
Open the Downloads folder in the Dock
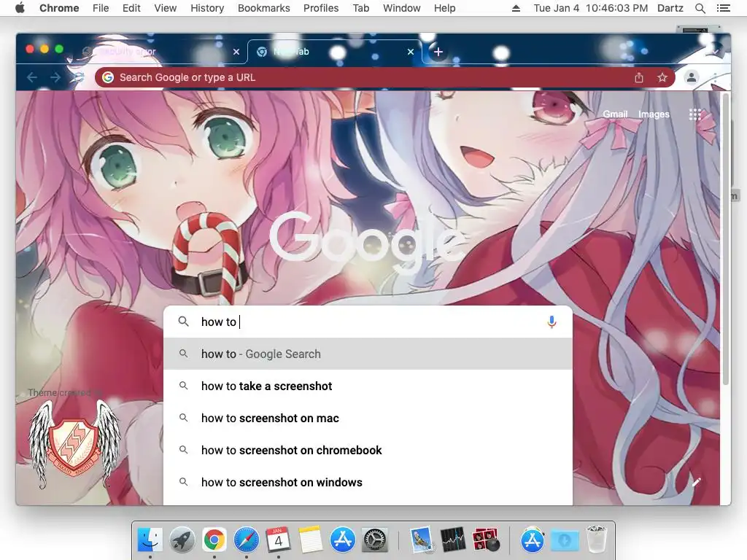click(x=565, y=540)
